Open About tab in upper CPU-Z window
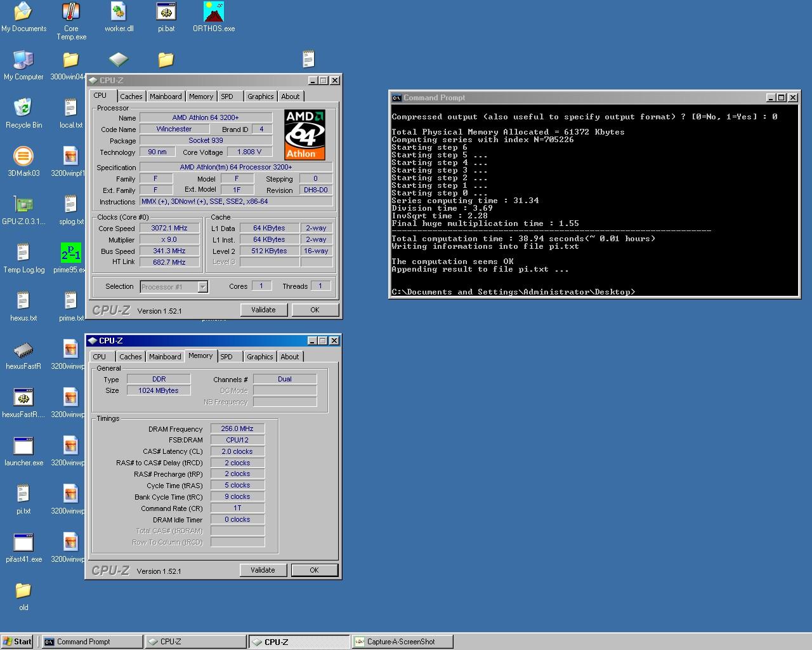812x650 pixels. (291, 96)
